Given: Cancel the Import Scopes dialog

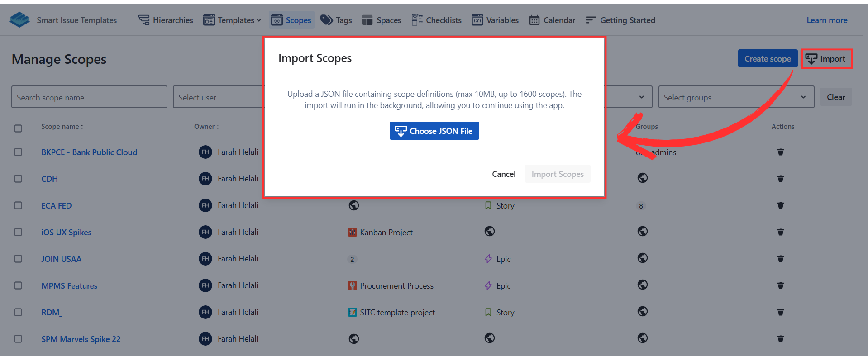Looking at the screenshot, I should (x=503, y=174).
